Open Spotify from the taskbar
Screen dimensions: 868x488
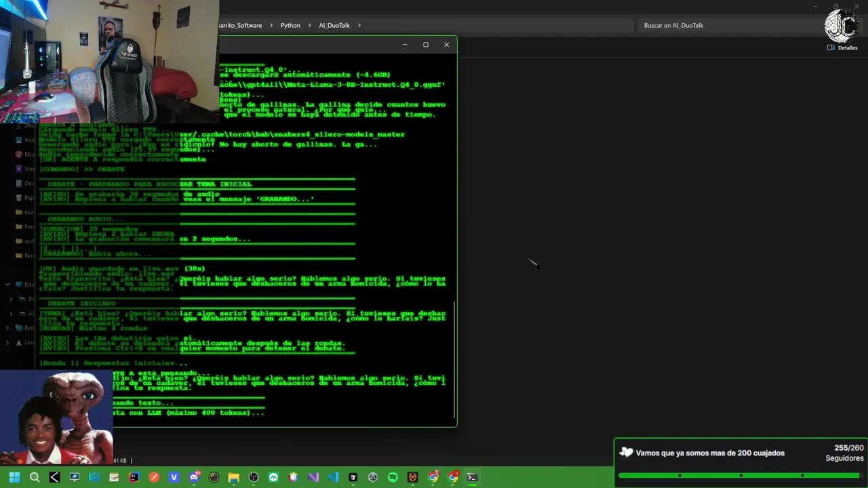[x=393, y=477]
